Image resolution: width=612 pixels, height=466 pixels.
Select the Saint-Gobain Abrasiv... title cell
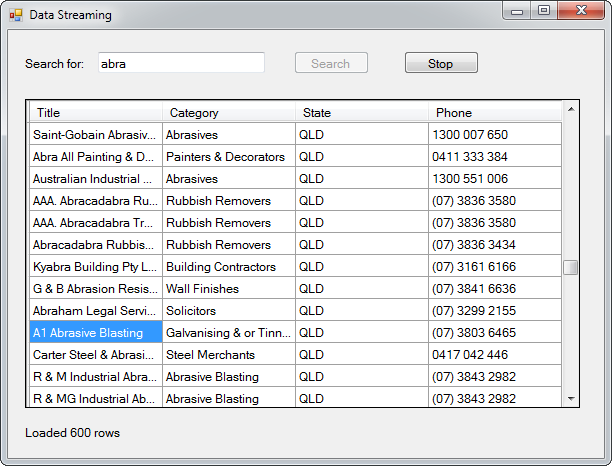[96, 135]
